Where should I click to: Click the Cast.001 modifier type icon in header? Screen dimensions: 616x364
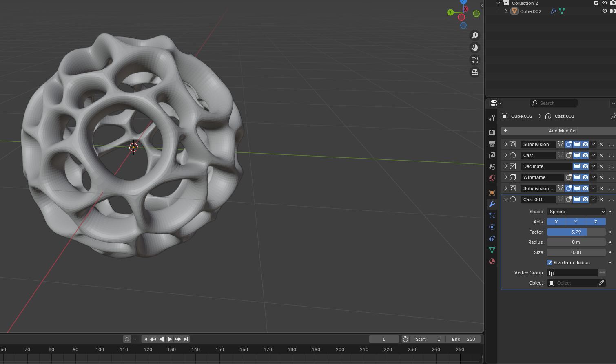[x=513, y=199]
